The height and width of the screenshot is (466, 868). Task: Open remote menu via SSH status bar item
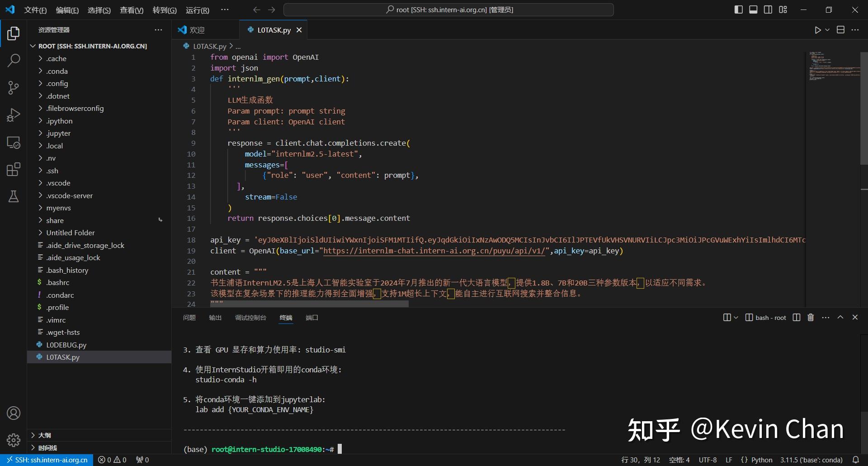47,459
